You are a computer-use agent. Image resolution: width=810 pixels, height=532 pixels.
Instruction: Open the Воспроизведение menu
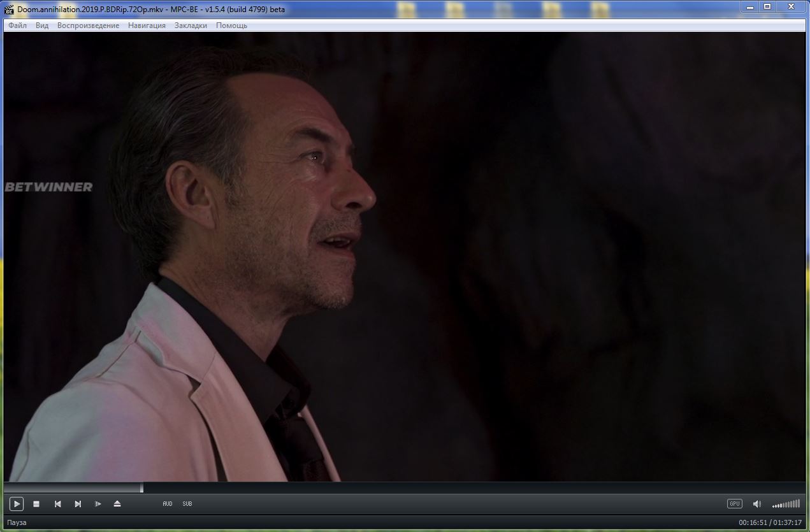click(x=88, y=25)
